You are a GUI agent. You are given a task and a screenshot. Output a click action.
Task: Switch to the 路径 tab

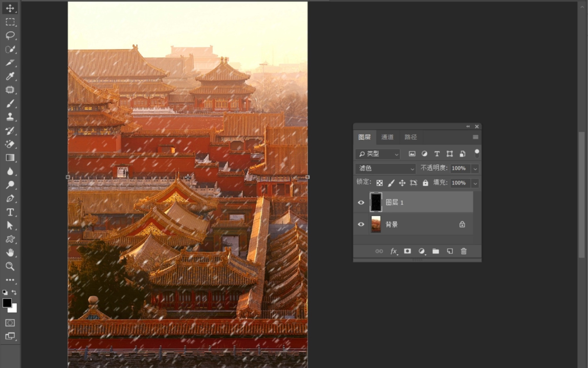pos(410,137)
